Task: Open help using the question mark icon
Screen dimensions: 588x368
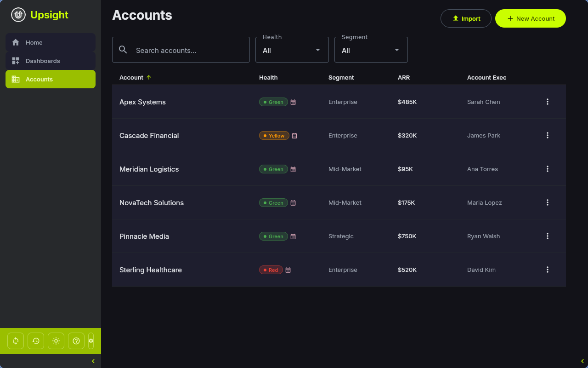Action: click(x=76, y=340)
